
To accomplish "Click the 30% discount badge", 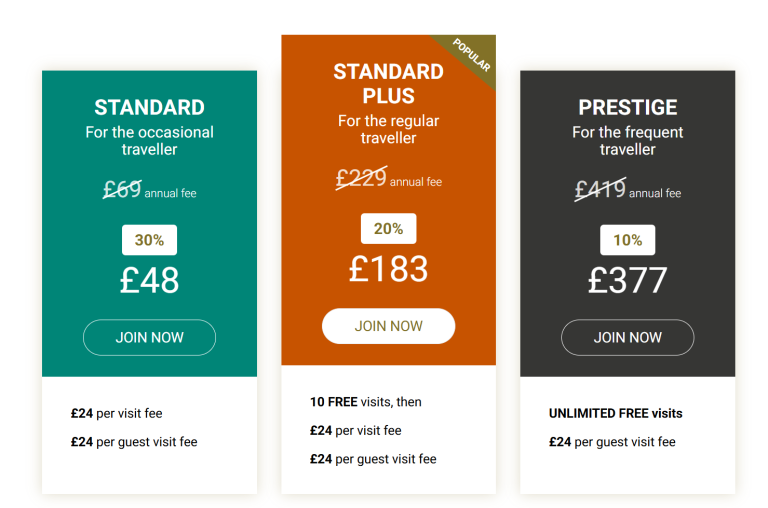I will pos(149,240).
